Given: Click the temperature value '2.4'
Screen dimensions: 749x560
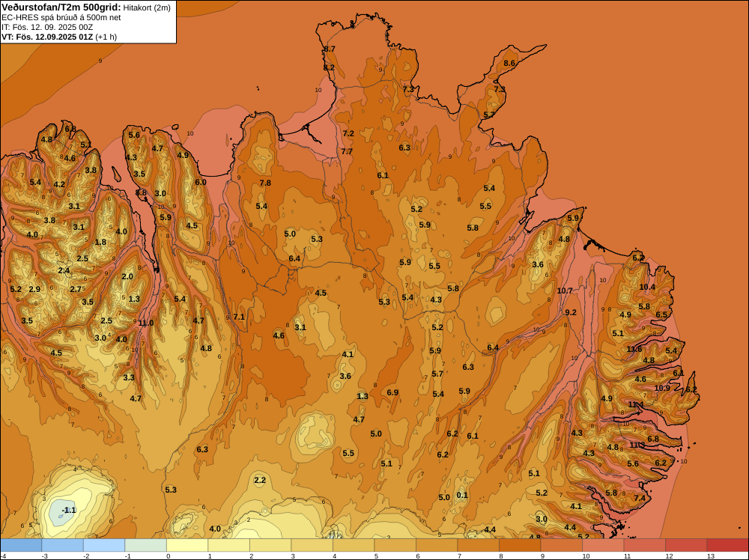Looking at the screenshot, I should click(x=64, y=271).
